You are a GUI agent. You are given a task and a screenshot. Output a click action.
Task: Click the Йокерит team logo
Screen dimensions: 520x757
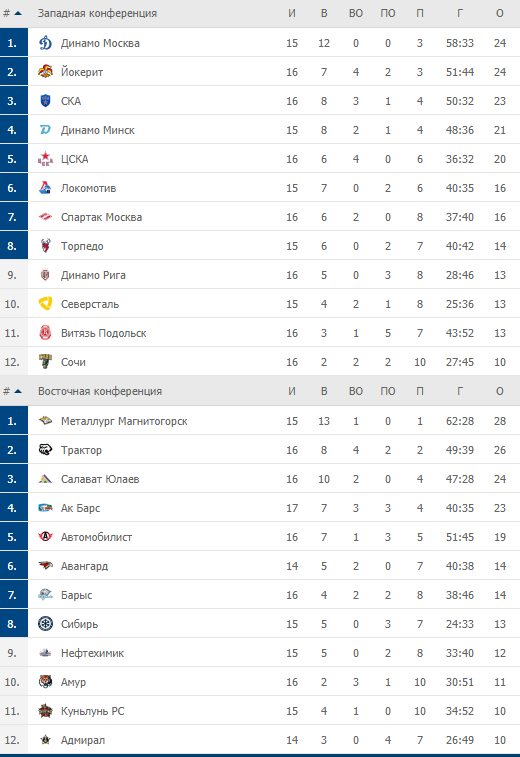coord(45,72)
